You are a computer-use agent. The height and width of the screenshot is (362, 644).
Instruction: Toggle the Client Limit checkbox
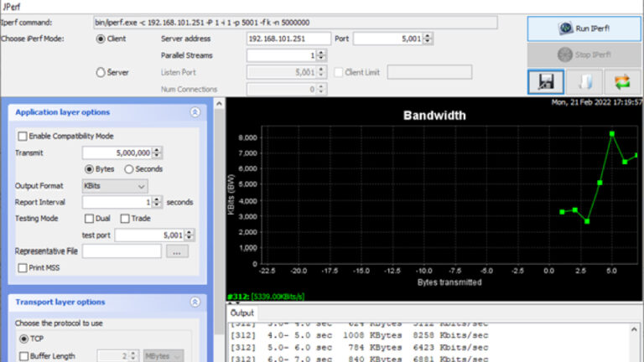coord(339,73)
